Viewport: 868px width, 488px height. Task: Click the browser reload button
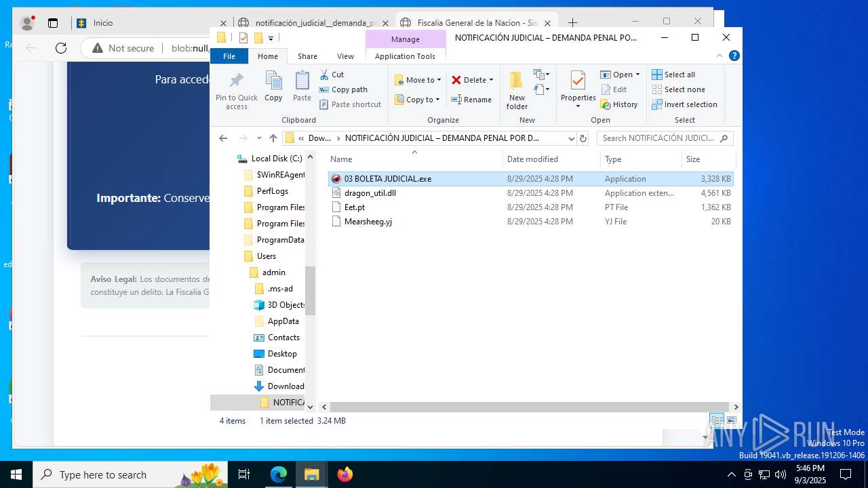tap(61, 48)
